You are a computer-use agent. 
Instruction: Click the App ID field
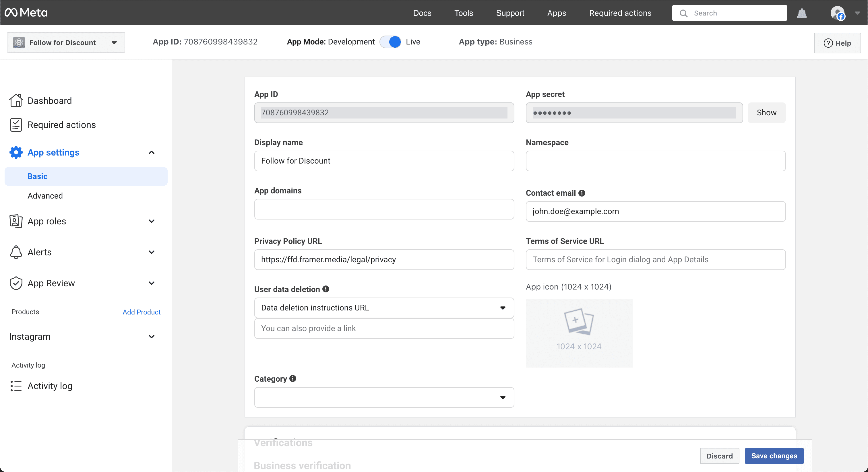tap(384, 112)
